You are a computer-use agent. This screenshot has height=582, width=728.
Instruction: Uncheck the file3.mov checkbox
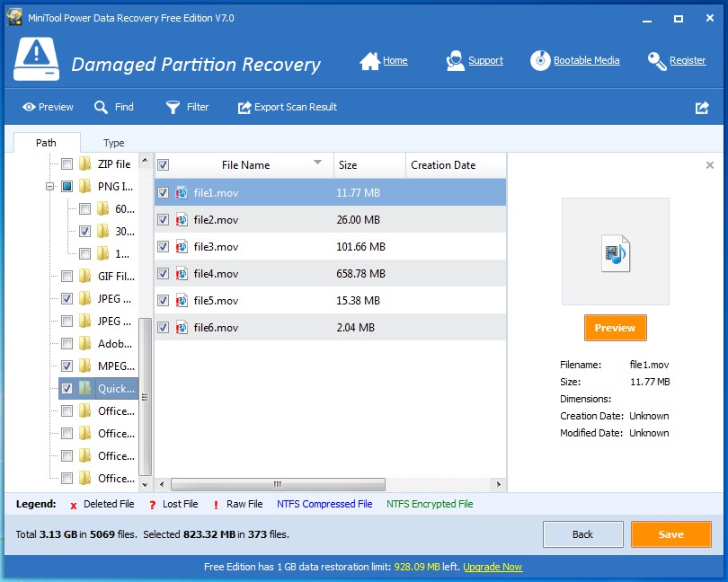click(x=163, y=246)
